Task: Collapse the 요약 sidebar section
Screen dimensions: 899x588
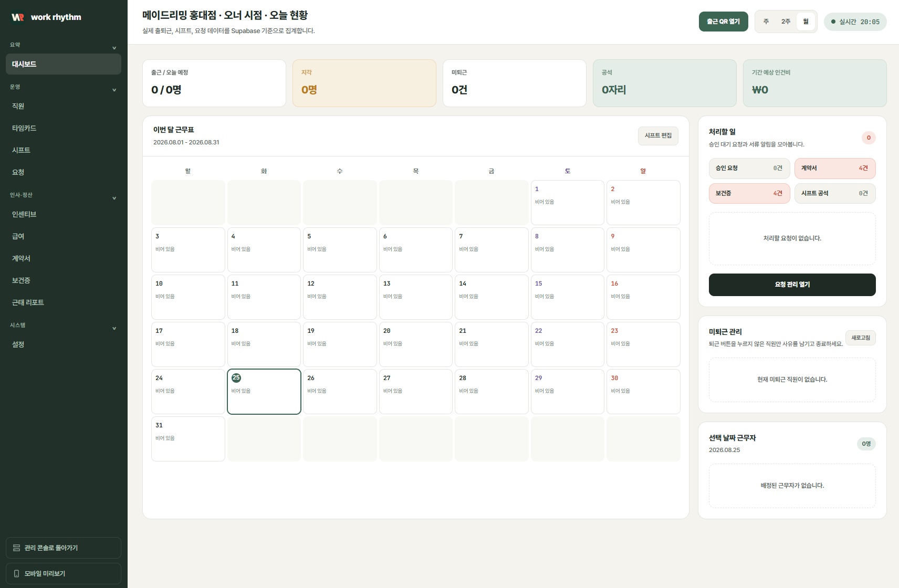Action: tap(114, 48)
